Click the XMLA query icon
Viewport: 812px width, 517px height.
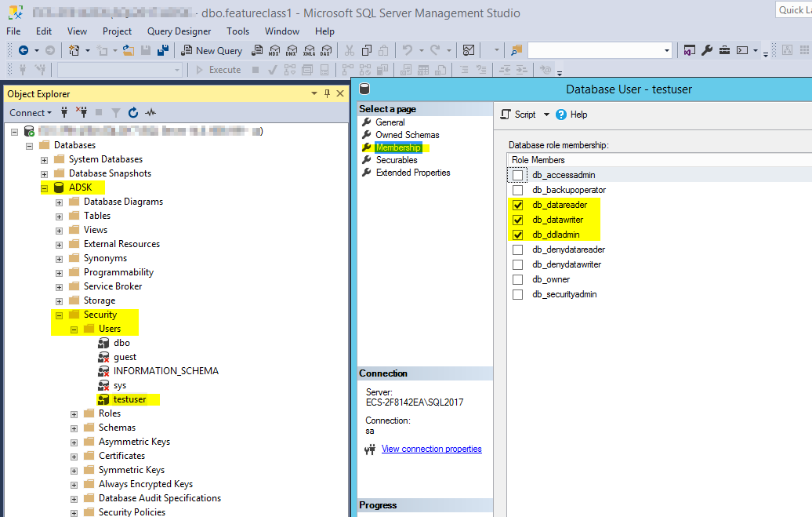309,50
